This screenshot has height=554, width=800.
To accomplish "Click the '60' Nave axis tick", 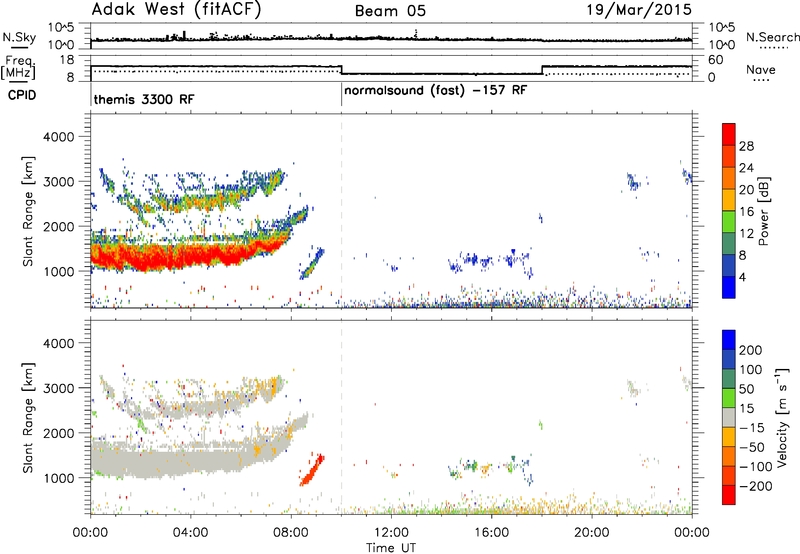I will (716, 60).
